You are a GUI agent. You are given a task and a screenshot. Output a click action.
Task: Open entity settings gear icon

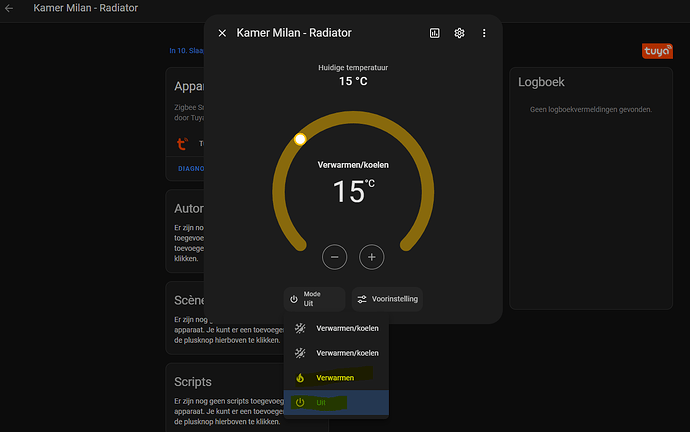tap(459, 33)
